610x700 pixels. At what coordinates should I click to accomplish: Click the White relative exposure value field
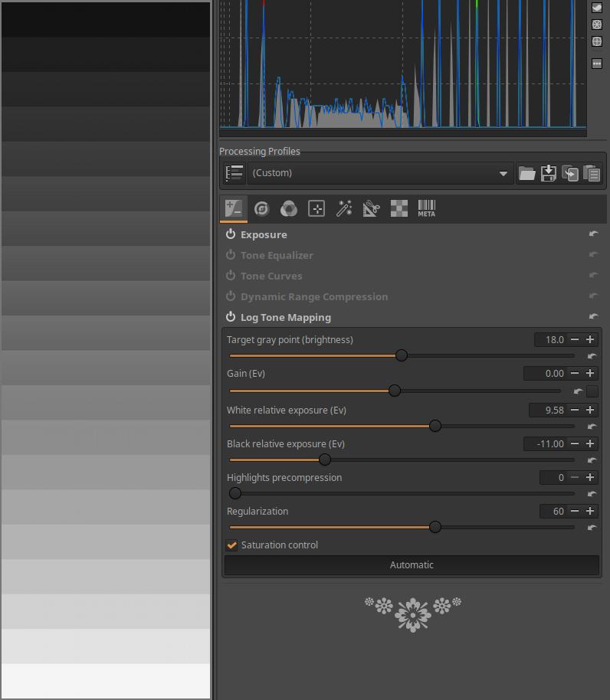[x=547, y=411]
